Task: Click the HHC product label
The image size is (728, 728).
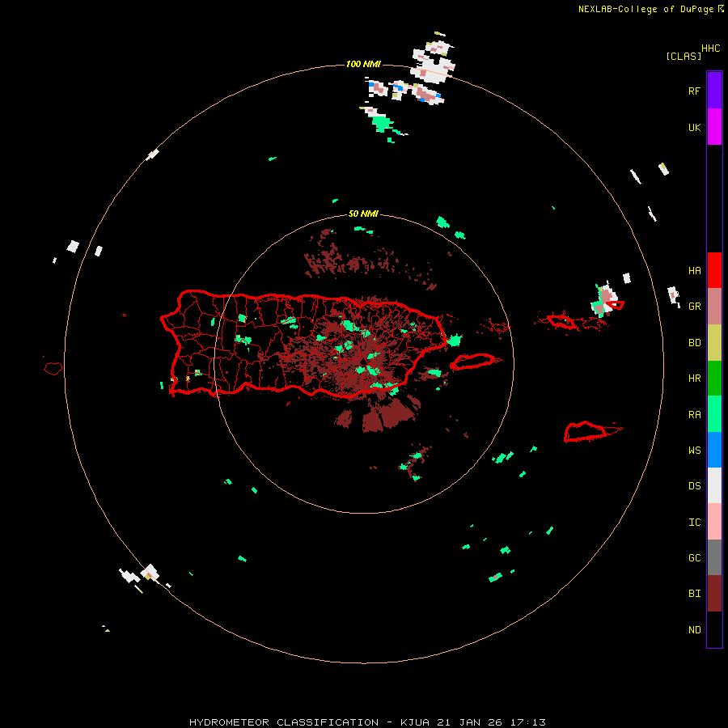Action: (x=711, y=49)
